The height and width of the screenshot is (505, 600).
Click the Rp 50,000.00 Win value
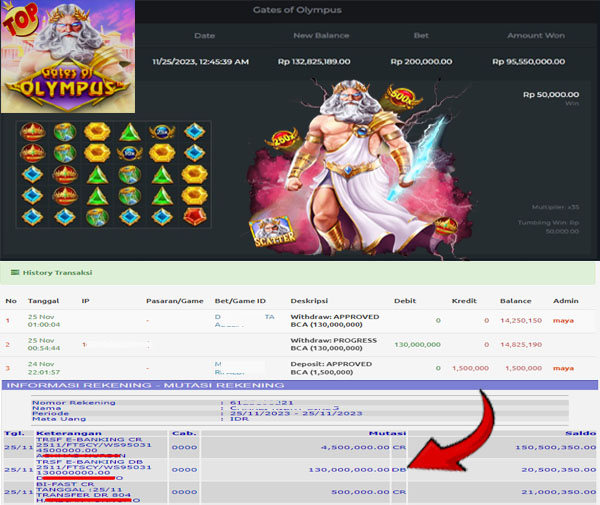tap(551, 94)
